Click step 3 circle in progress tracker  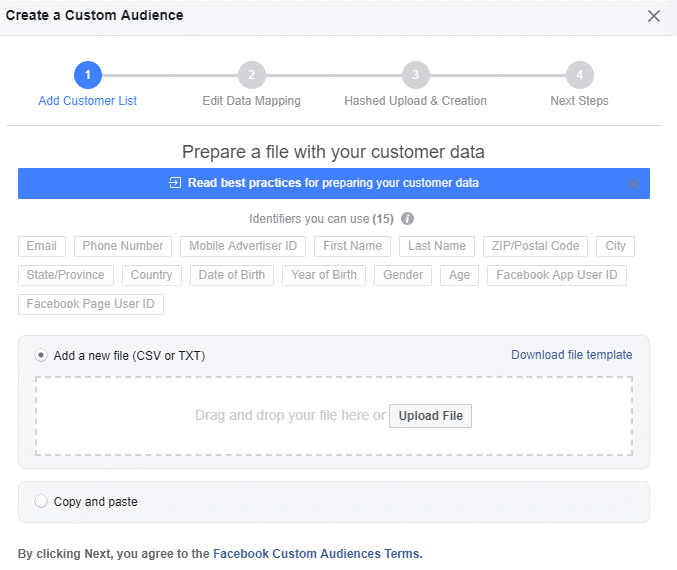coord(415,75)
